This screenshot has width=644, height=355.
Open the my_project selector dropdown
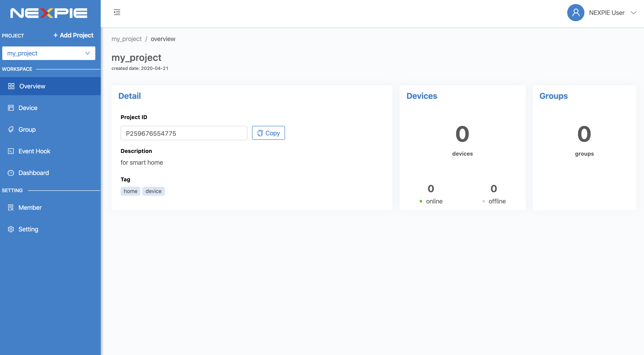[49, 53]
